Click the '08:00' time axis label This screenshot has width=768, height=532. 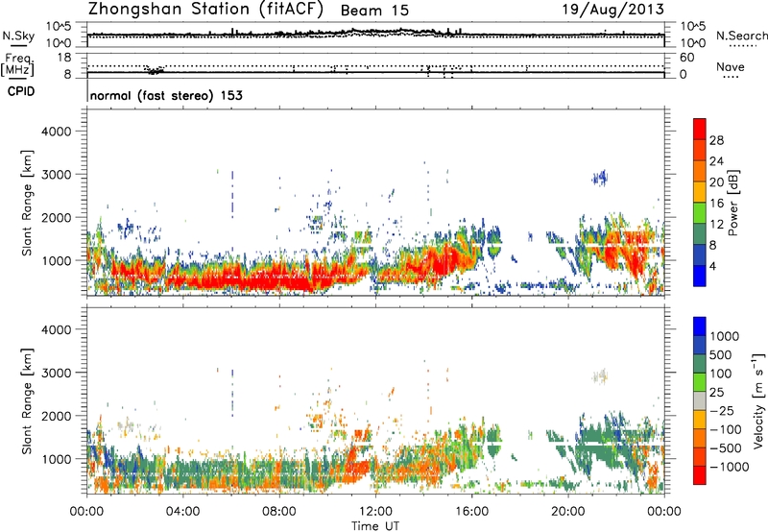pyautogui.click(x=279, y=512)
